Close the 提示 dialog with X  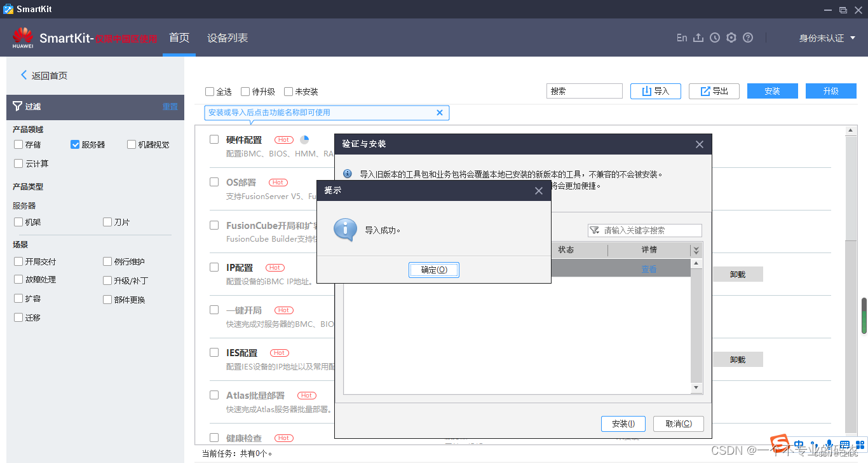539,191
